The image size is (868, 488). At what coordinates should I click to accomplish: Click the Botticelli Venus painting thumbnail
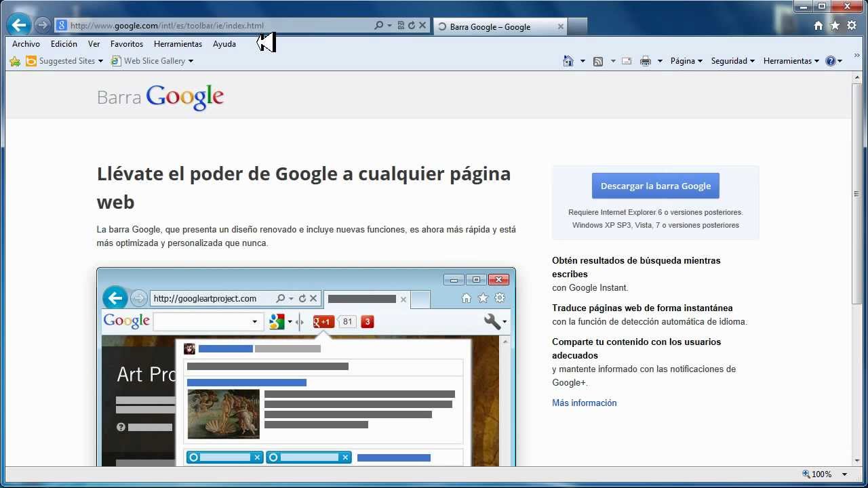224,414
